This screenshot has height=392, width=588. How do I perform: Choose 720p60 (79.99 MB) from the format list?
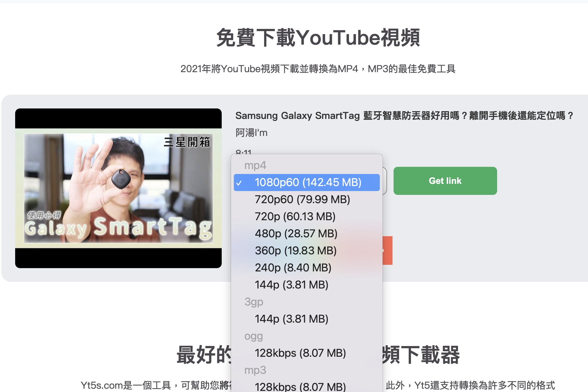click(x=302, y=199)
